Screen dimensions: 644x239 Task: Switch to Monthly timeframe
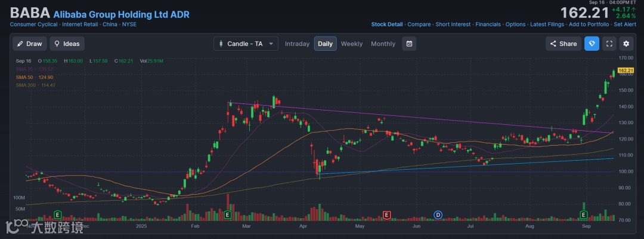[383, 44]
